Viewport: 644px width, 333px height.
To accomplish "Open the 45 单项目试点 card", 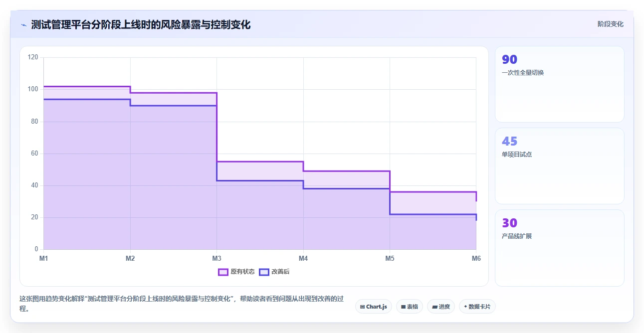I will [x=559, y=166].
